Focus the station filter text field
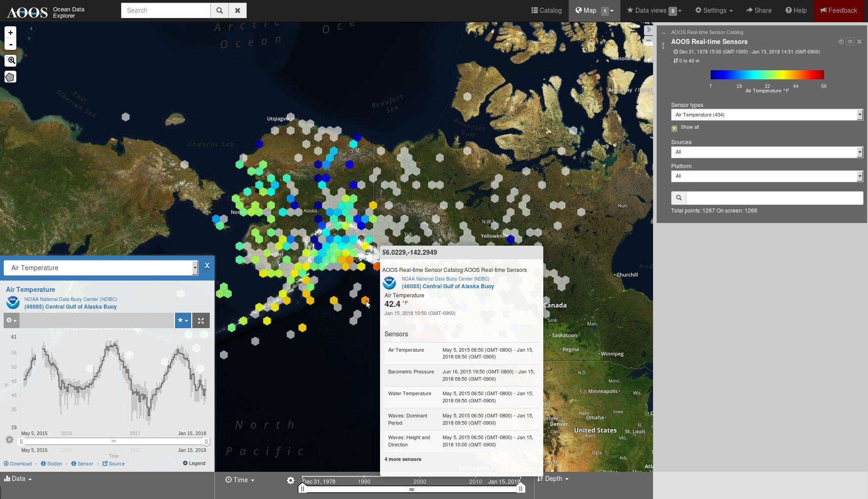The width and height of the screenshot is (868, 499). (x=775, y=198)
